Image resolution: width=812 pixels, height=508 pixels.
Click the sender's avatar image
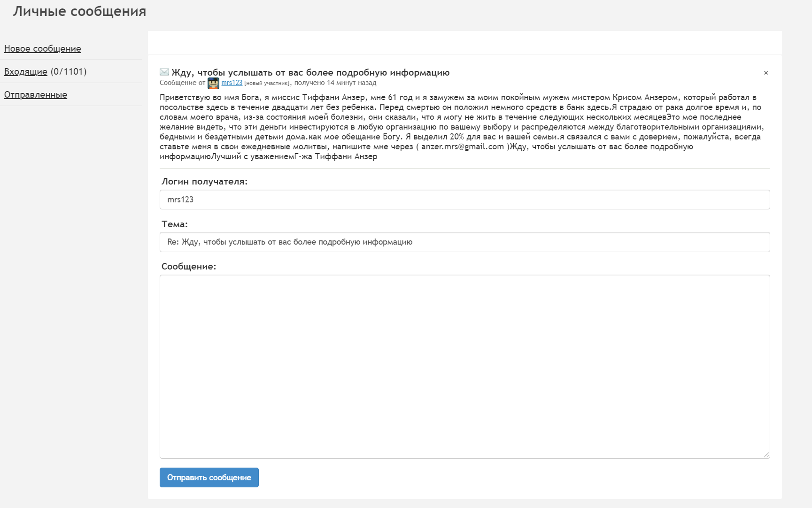(x=214, y=83)
